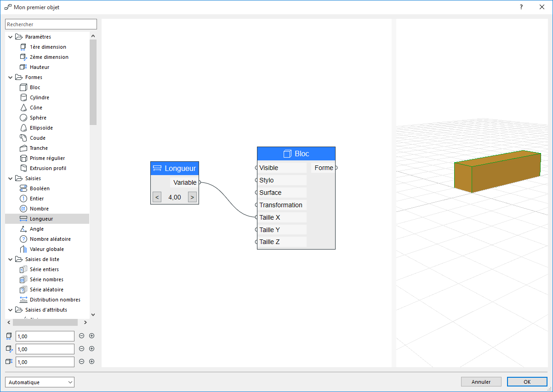553x392 pixels.
Task: Click plus button beside first dimension field
Action: pos(91,336)
